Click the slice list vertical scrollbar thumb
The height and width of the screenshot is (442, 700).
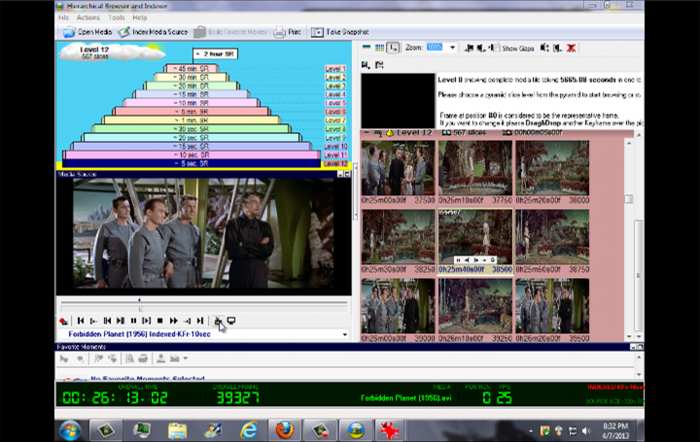629,199
